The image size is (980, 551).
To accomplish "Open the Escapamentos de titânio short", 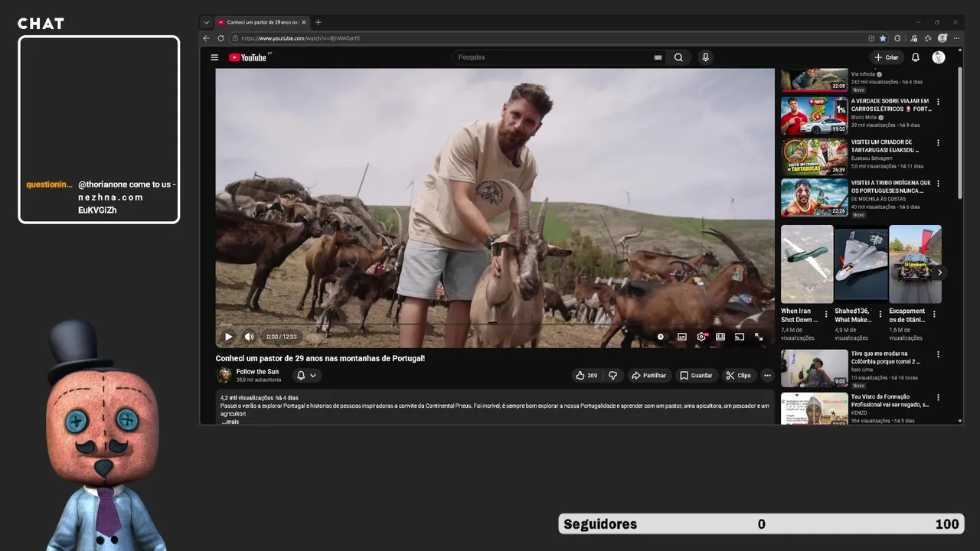I will 915,264.
